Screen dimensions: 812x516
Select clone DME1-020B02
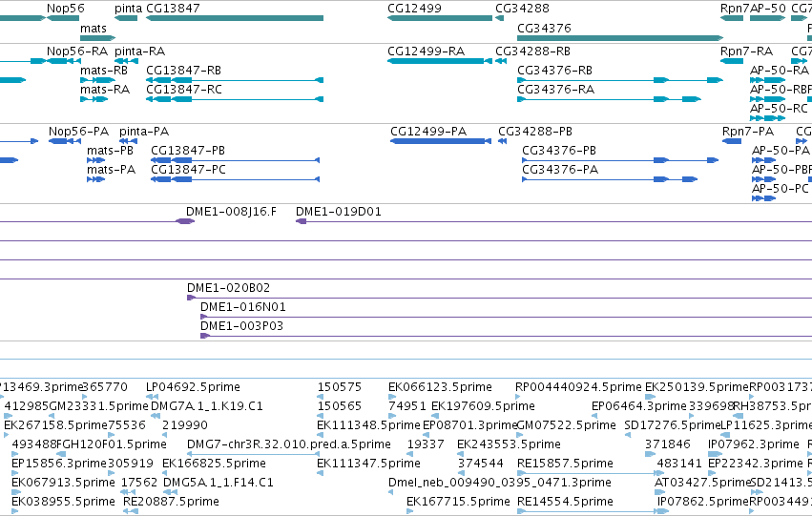pos(228,288)
